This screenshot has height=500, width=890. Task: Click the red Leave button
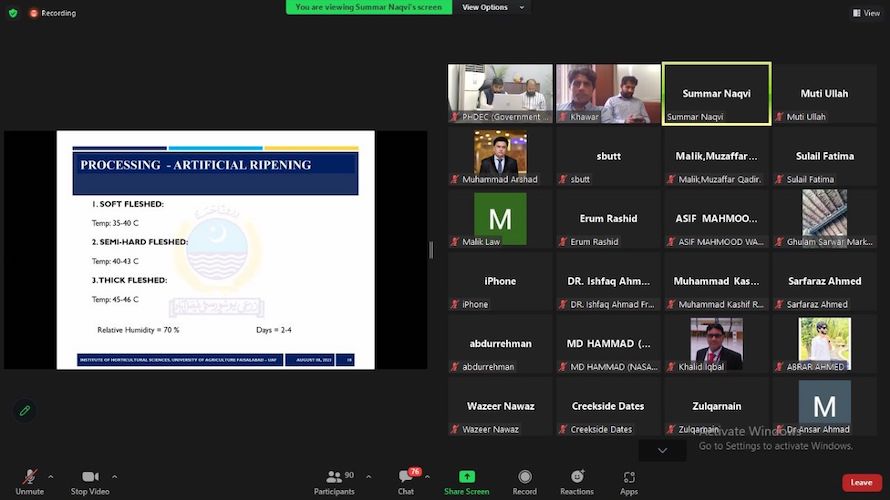coord(861,482)
